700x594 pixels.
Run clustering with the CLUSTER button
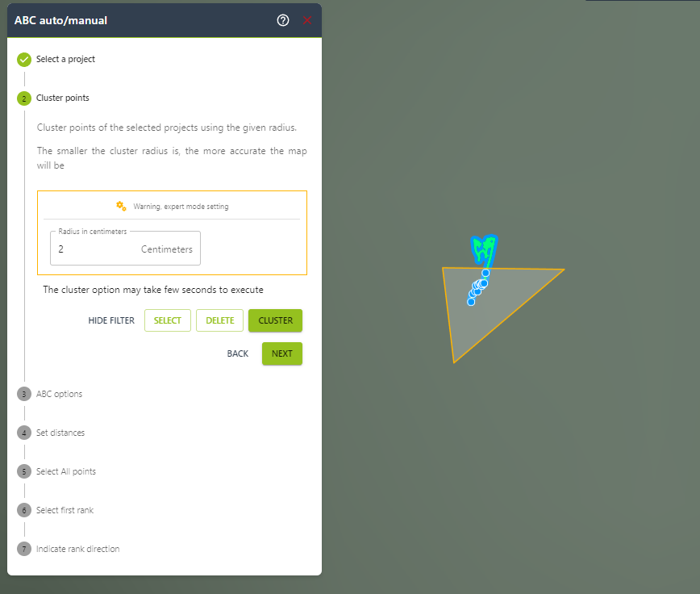click(x=275, y=320)
